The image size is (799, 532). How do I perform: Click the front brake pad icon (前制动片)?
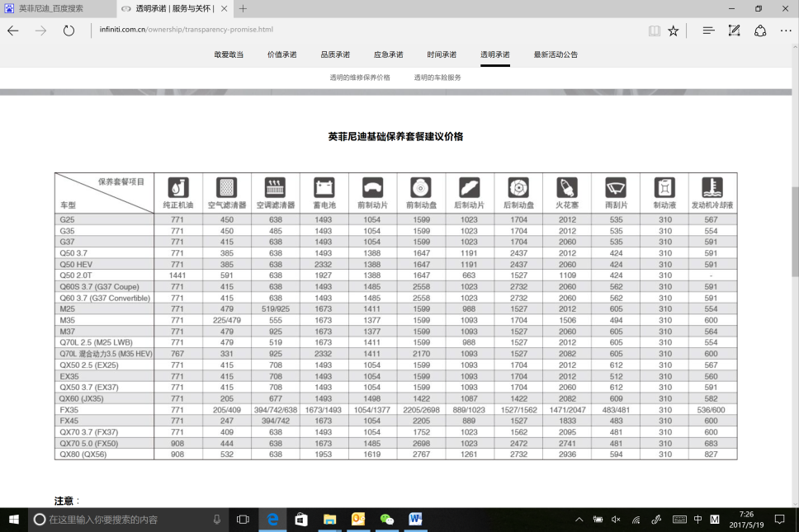[x=372, y=187]
